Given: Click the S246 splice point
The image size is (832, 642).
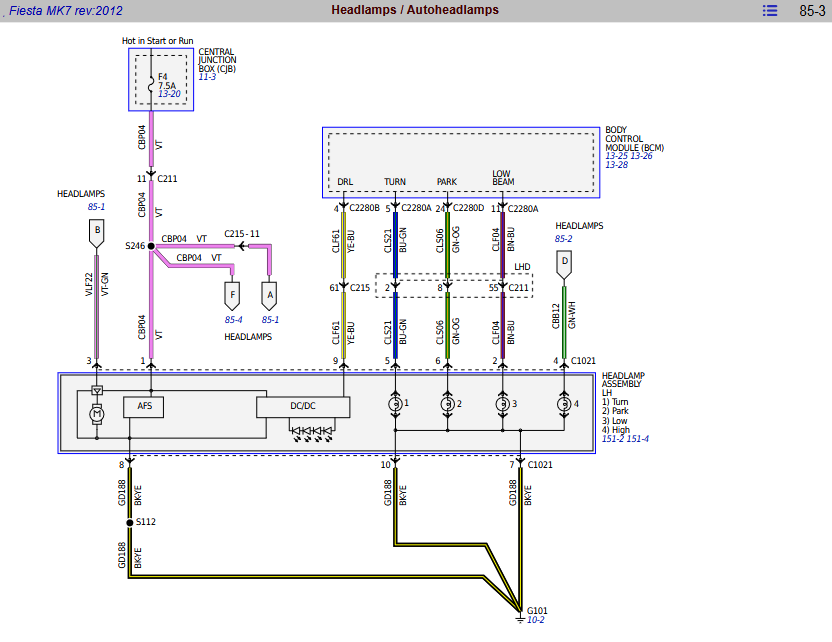Looking at the screenshot, I should click(151, 245).
